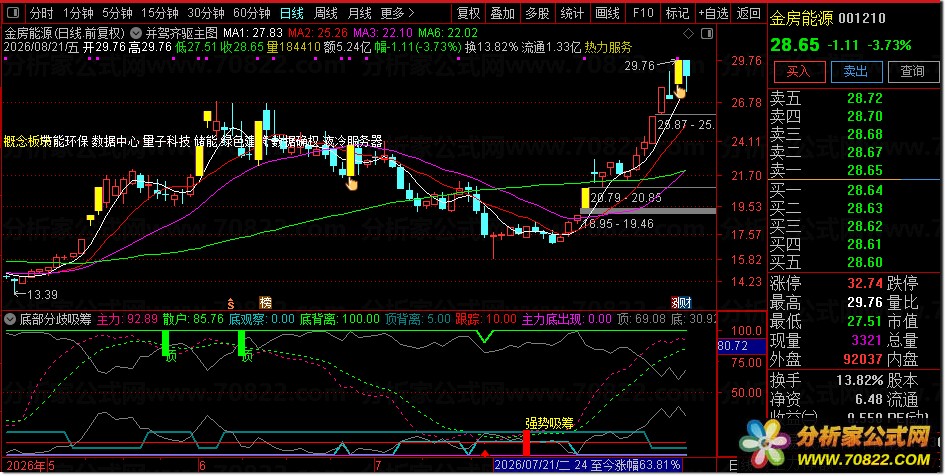Select the 月线 monthly chart tab
947x476 pixels.
coord(359,13)
